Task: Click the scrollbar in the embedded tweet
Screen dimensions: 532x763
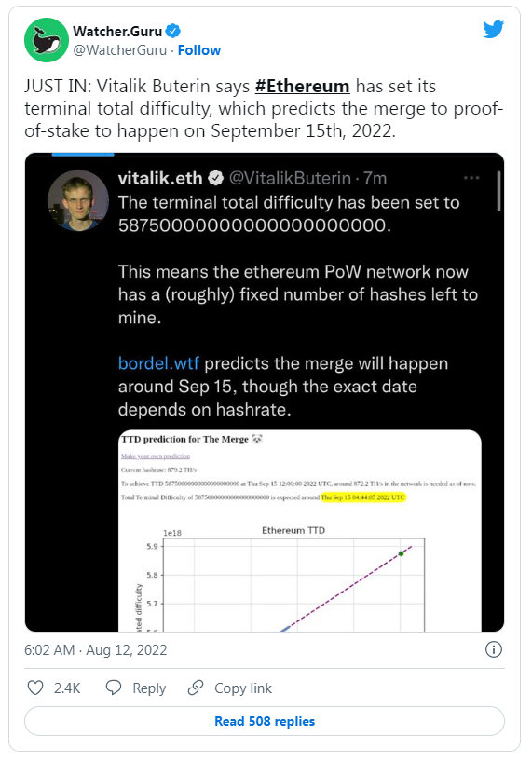Action: click(498, 191)
